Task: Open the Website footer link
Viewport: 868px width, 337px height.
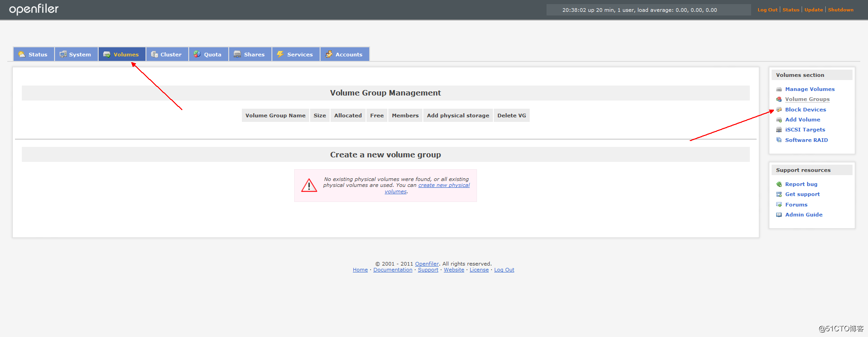Action: (x=454, y=270)
